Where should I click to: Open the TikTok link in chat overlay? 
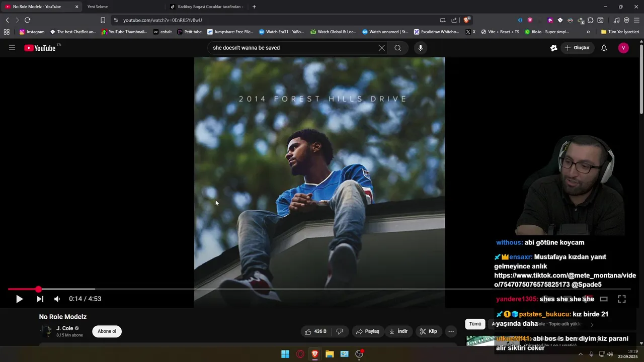pyautogui.click(x=565, y=280)
